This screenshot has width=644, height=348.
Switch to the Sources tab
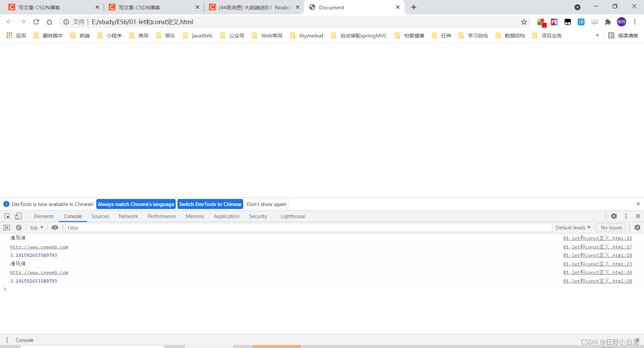100,216
